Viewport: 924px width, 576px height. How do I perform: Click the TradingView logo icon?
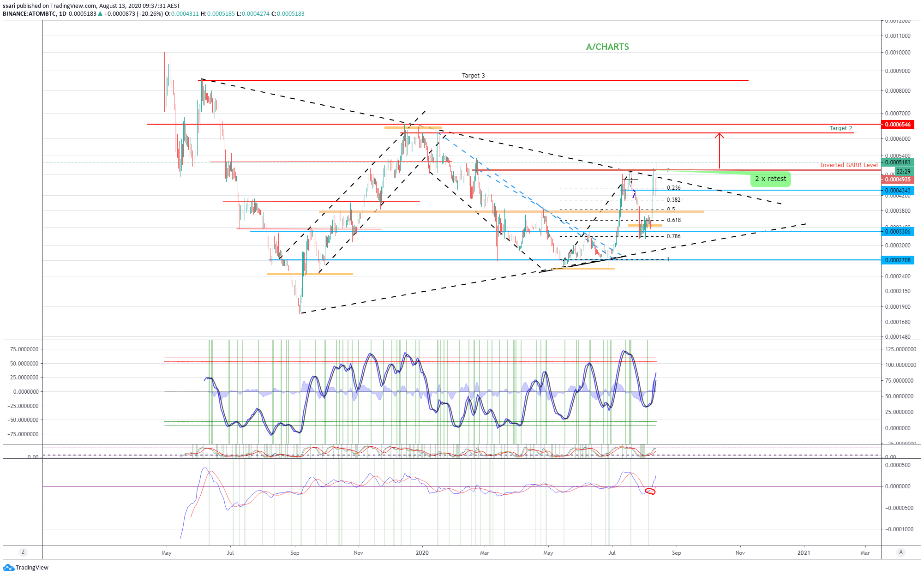pyautogui.click(x=8, y=568)
